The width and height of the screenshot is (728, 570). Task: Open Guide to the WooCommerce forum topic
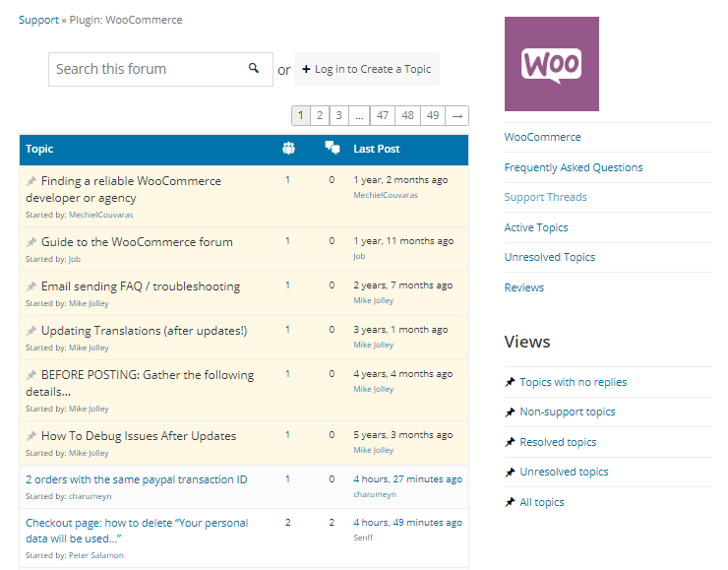pyautogui.click(x=137, y=242)
